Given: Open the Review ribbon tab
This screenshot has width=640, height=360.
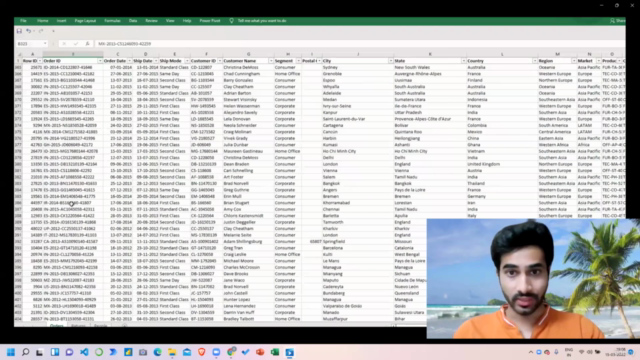Looking at the screenshot, I should [151, 20].
